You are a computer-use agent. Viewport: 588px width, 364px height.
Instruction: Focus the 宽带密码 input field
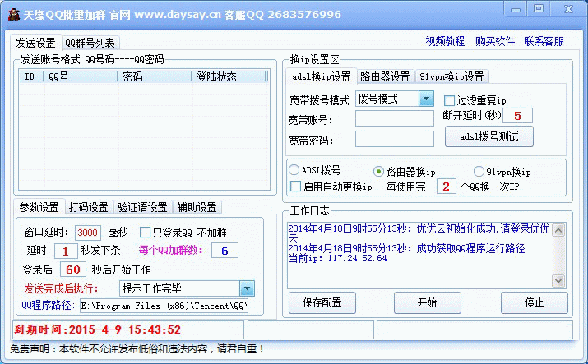coord(395,139)
